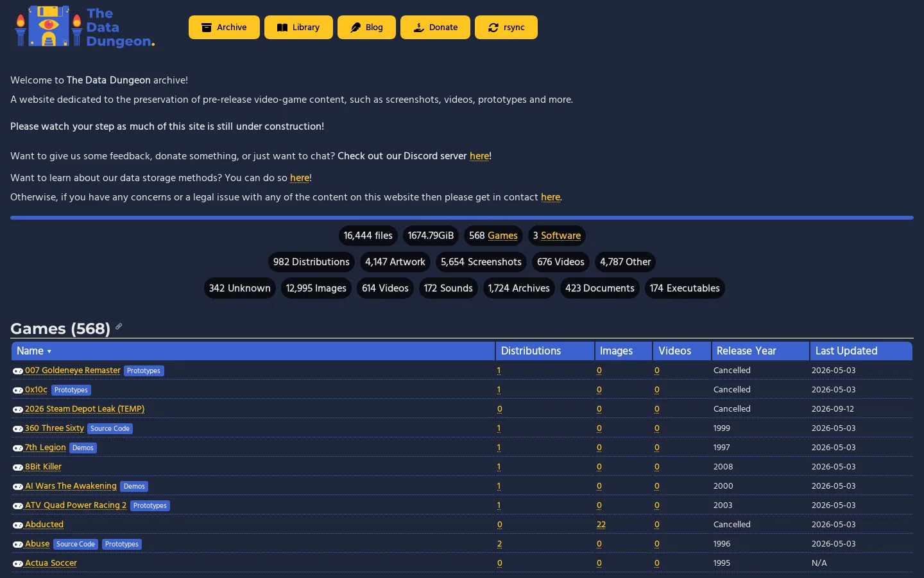Click the gamepad icon beside 8Bit Killer
The height and width of the screenshot is (578, 924).
click(18, 468)
